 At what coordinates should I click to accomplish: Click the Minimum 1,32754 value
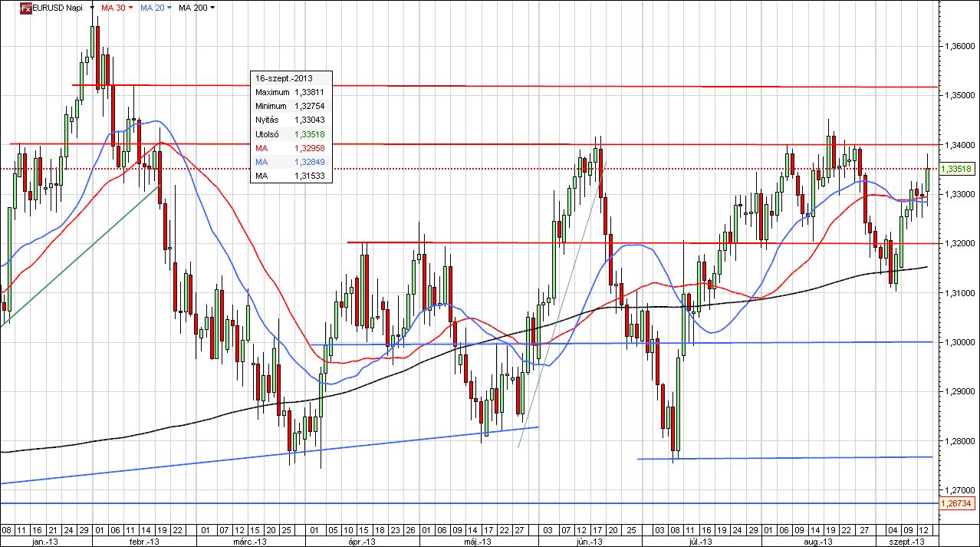[310, 106]
